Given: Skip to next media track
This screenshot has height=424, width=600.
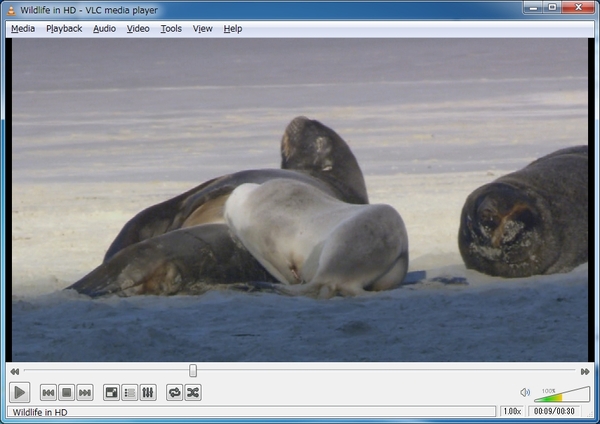Looking at the screenshot, I should coord(85,393).
